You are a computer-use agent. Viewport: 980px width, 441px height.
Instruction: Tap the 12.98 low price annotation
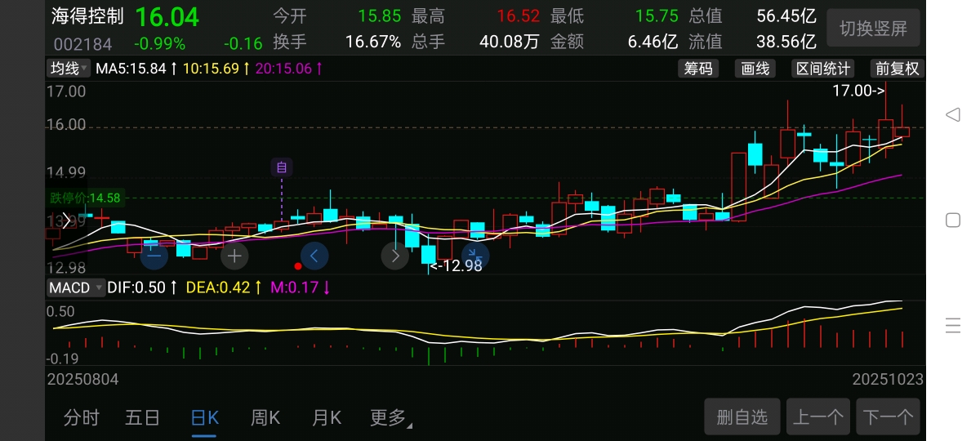[x=456, y=265]
